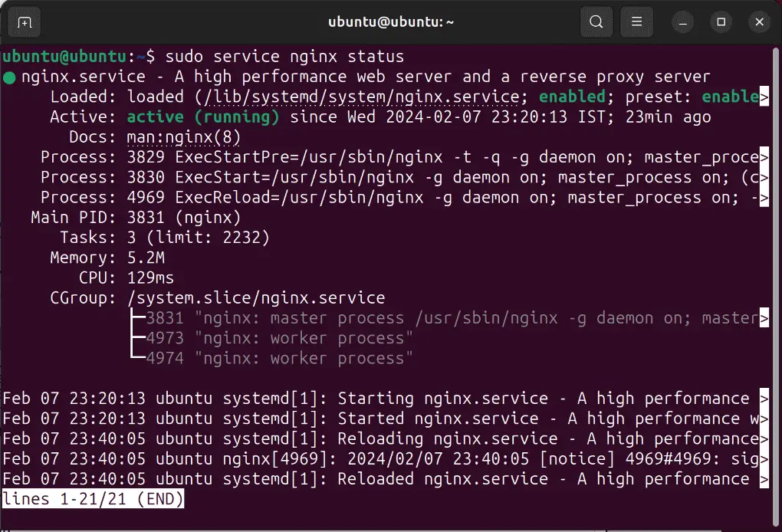The image size is (782, 532).
Task: Click the typed command 'sudo service nginx status'
Action: 284,56
